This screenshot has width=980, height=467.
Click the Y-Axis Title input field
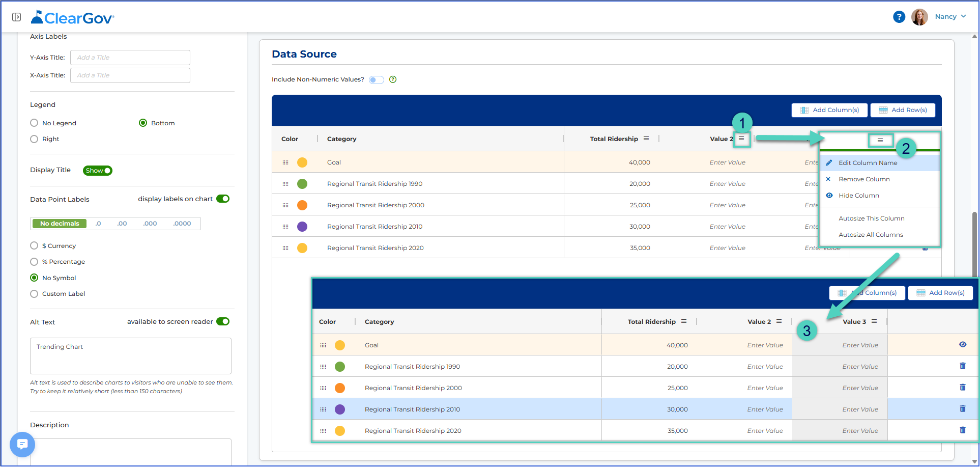(x=130, y=58)
